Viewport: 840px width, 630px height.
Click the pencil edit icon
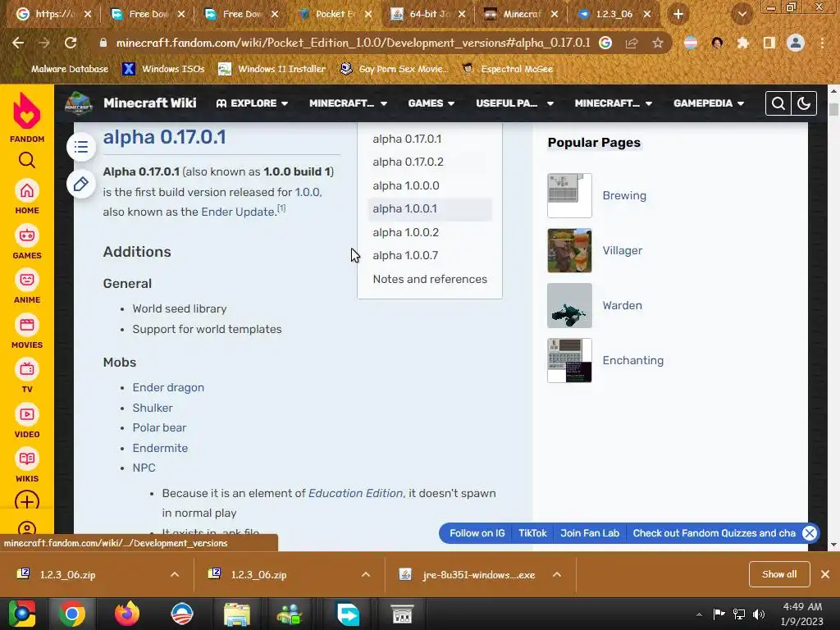[x=81, y=185]
